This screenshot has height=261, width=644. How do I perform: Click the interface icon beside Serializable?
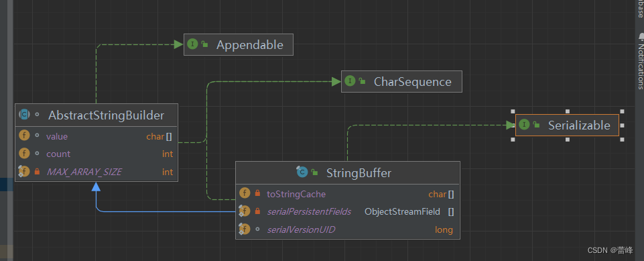click(524, 125)
